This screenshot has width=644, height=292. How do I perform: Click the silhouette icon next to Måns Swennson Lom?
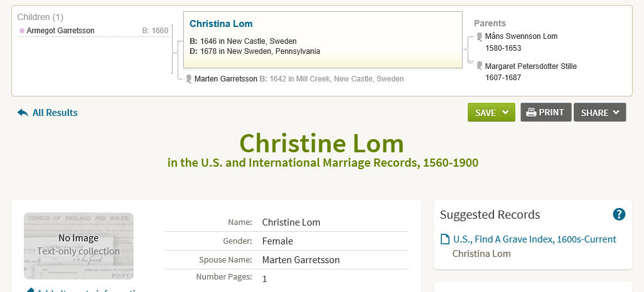coord(479,37)
